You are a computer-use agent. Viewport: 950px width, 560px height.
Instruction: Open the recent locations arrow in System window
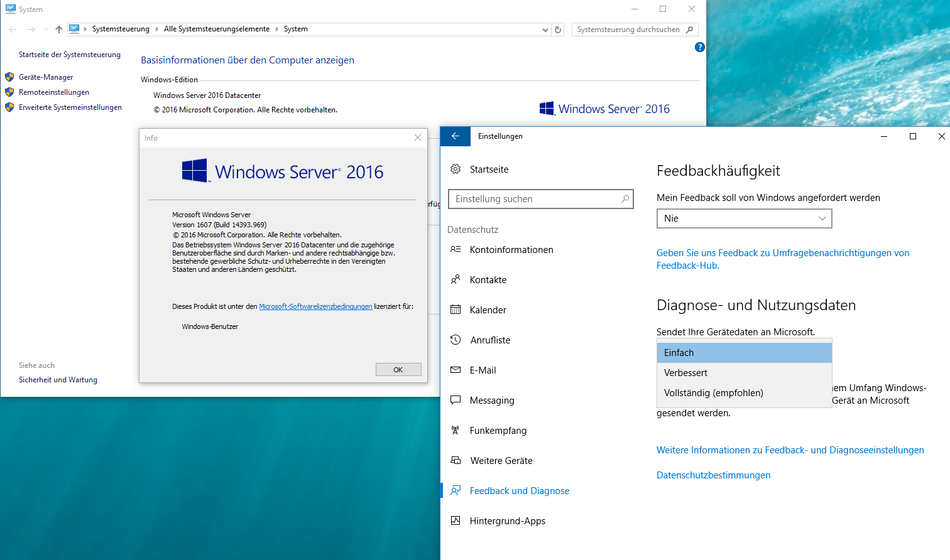click(46, 30)
